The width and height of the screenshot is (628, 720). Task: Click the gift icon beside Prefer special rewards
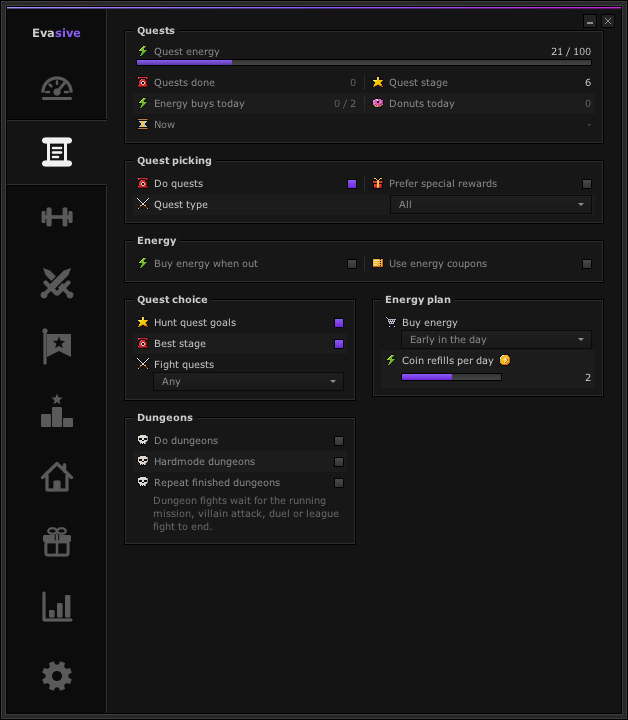coord(378,183)
